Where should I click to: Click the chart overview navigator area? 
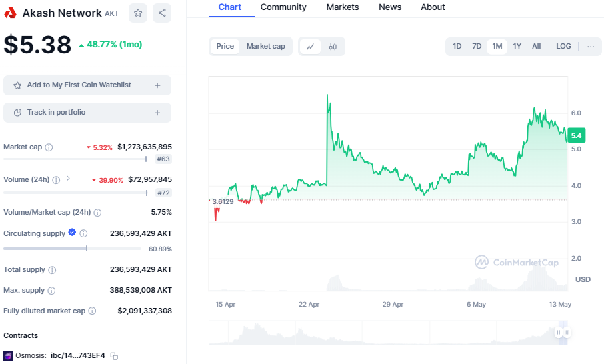388,333
